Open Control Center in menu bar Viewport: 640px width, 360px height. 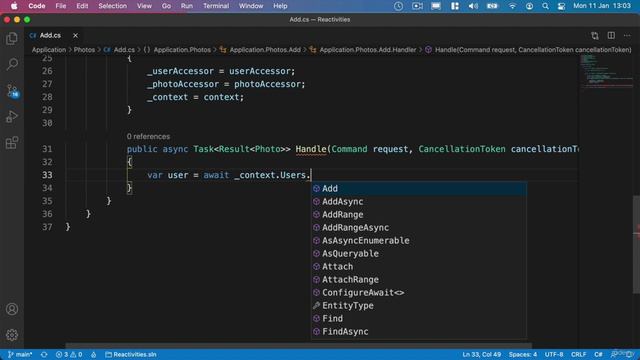pos(562,6)
